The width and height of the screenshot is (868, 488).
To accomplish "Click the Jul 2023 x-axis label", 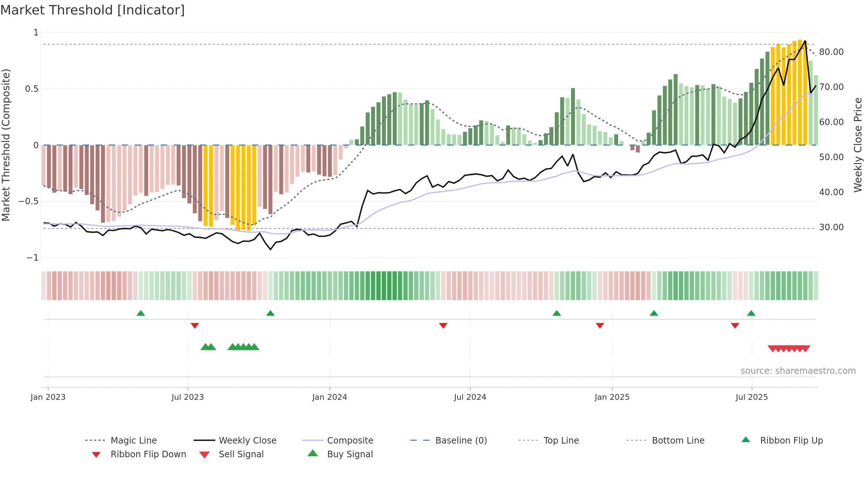I will coord(188,397).
